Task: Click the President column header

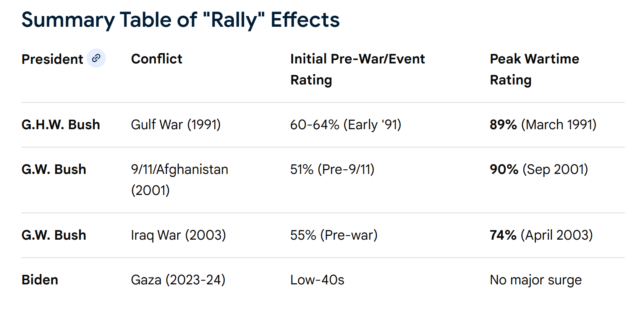Action: (52, 59)
